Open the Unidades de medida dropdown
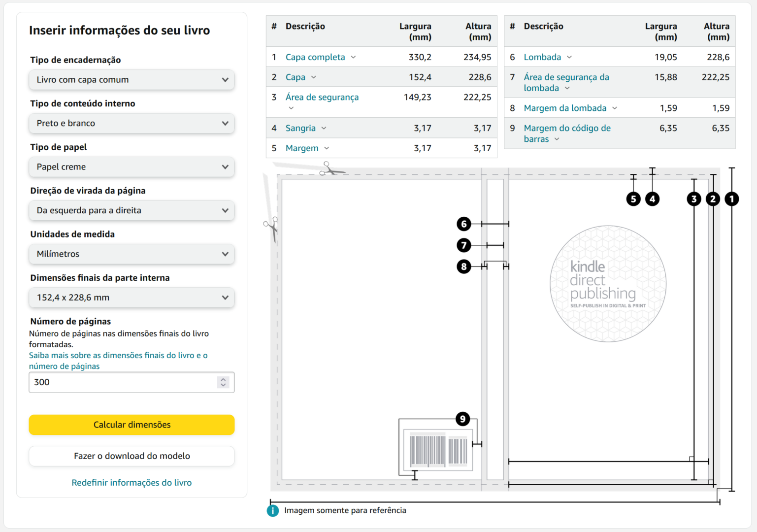The width and height of the screenshot is (757, 532). pyautogui.click(x=132, y=254)
